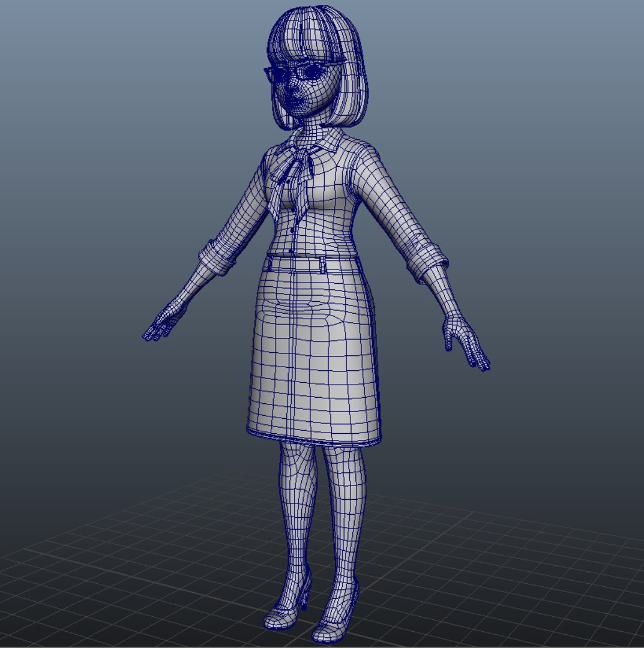Select the character's skirt mesh
The width and height of the screenshot is (644, 648).
314,351
